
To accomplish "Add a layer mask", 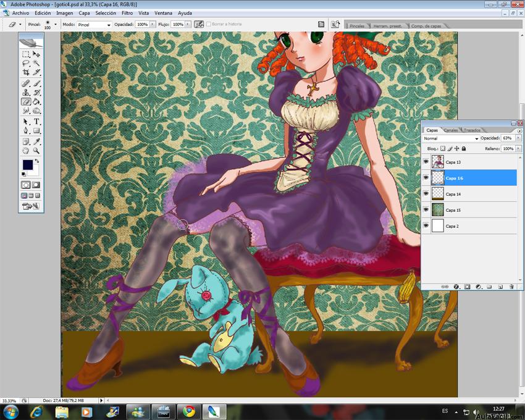I will tap(467, 287).
